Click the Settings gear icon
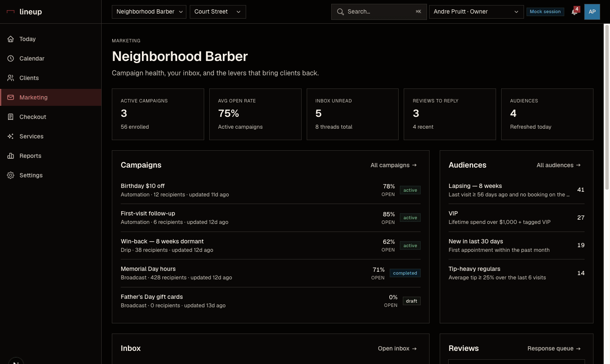The height and width of the screenshot is (364, 610). (x=11, y=175)
